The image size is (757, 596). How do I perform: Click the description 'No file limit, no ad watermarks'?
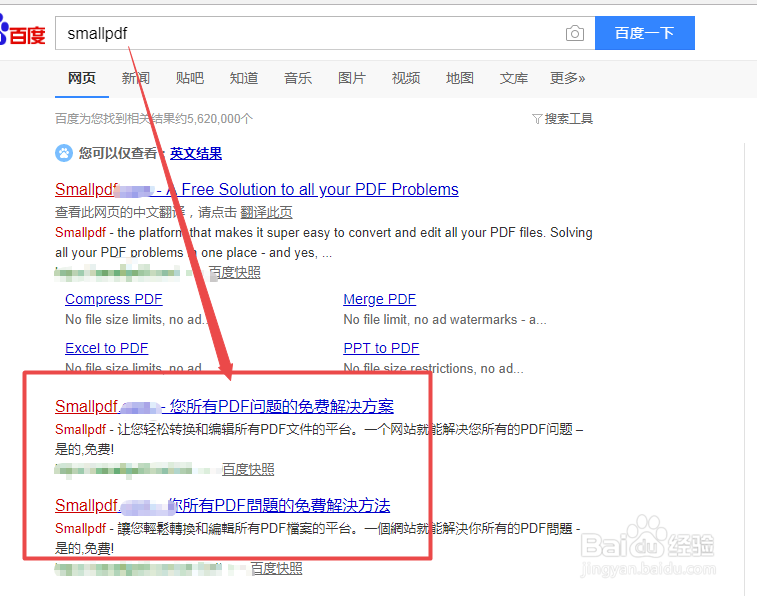445,319
